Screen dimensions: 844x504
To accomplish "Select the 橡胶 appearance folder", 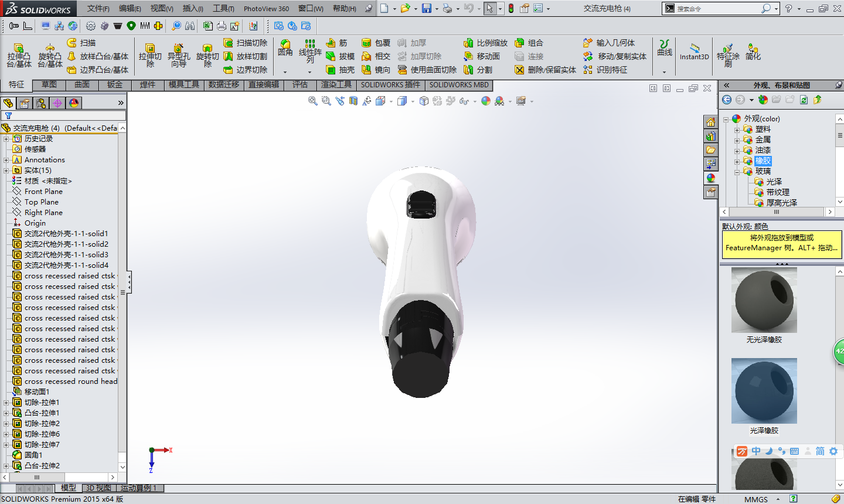I will 763,161.
